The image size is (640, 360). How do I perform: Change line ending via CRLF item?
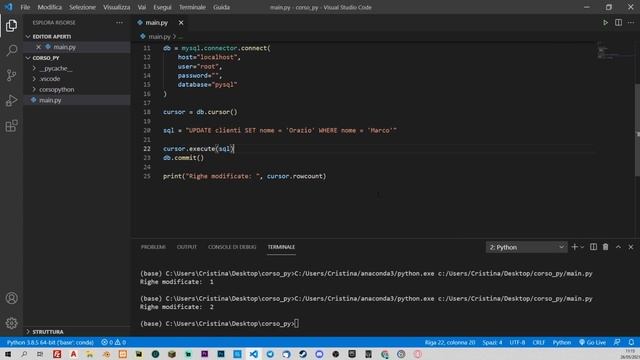point(539,342)
